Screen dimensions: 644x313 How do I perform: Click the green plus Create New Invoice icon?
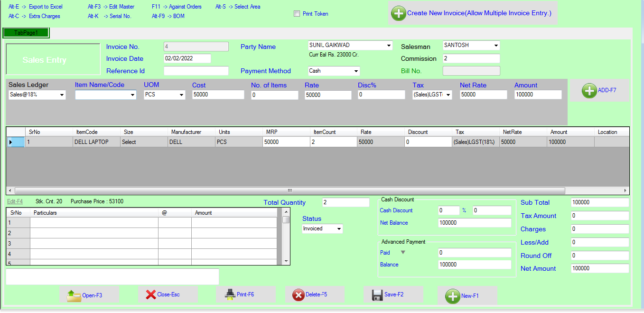[398, 13]
